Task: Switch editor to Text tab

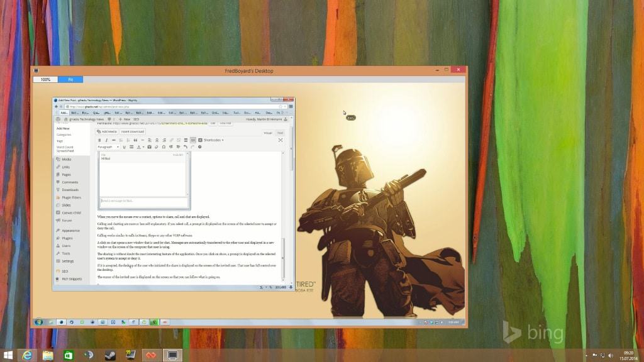Action: (280, 133)
